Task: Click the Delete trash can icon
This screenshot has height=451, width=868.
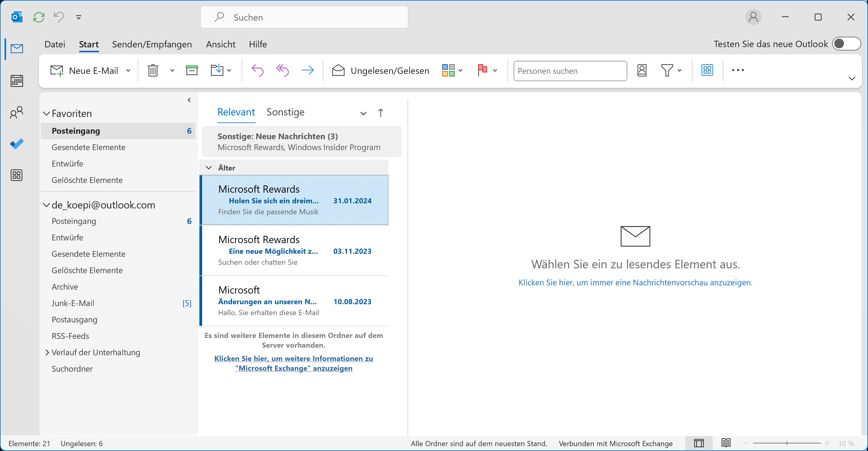Action: click(153, 71)
